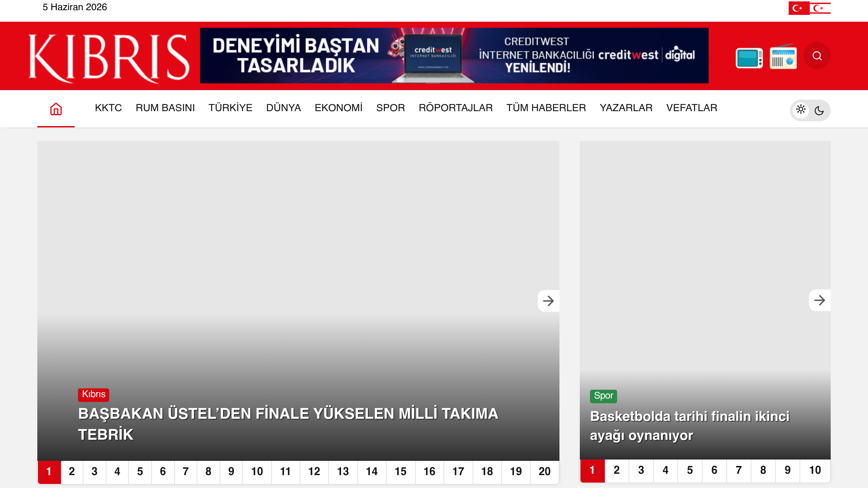This screenshot has width=868, height=488.
Task: Go to main slider slide 20
Action: tap(545, 472)
